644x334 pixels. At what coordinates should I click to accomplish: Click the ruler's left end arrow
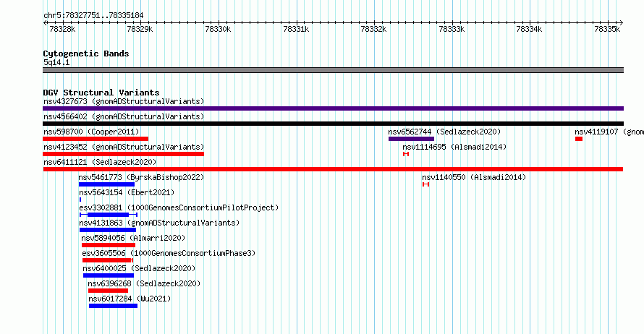click(45, 23)
